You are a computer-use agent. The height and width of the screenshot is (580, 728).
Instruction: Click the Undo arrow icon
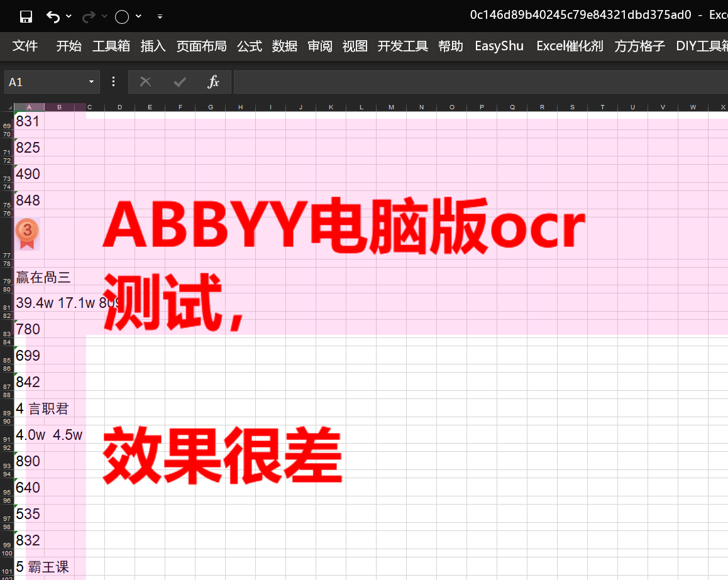(53, 17)
